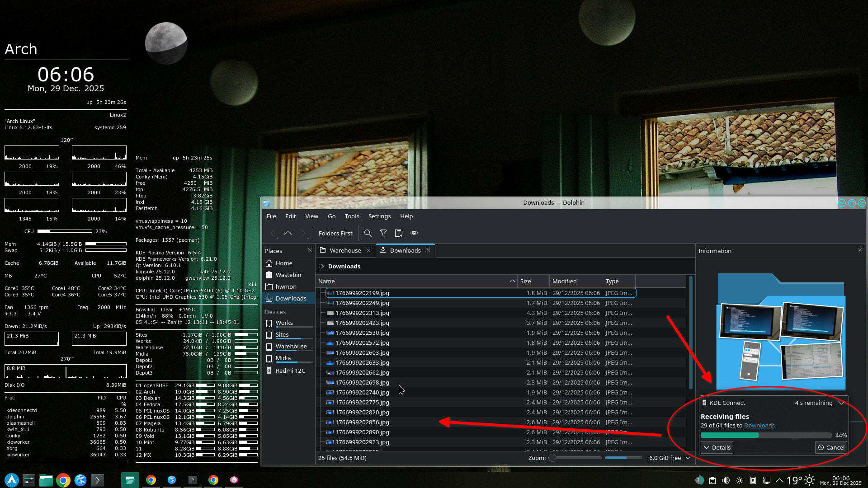Click the Filter funnel icon
The width and height of the screenshot is (868, 488).
(x=383, y=233)
